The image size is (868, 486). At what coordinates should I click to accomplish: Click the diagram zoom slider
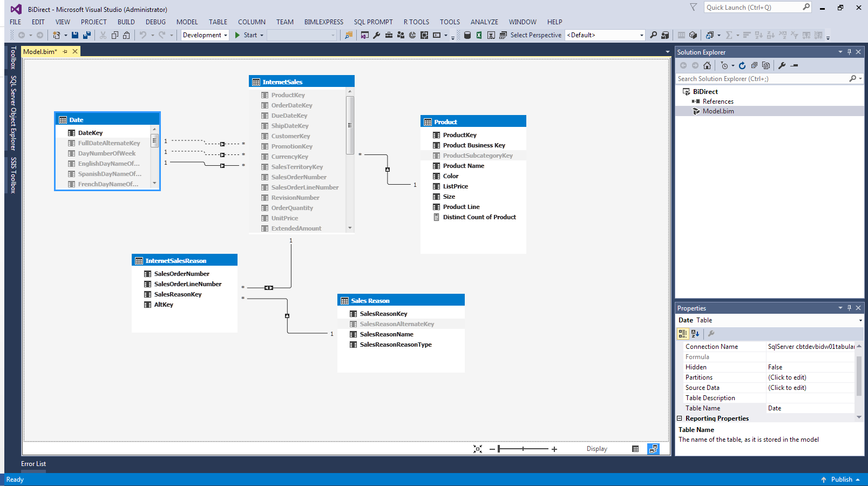click(x=523, y=449)
